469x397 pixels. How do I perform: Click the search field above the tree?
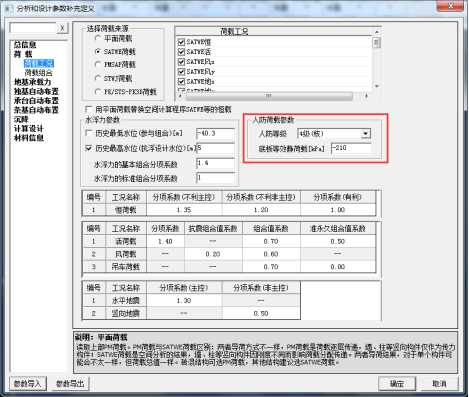[33, 28]
